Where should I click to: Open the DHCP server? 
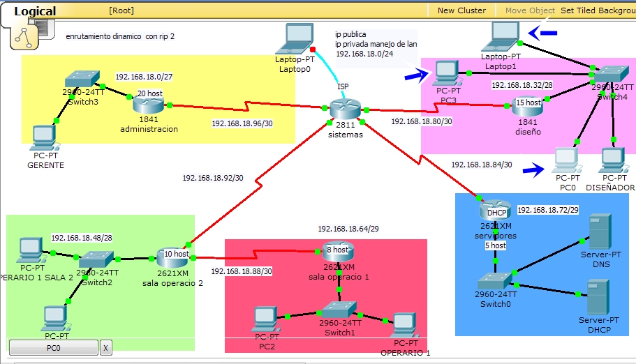point(598,297)
